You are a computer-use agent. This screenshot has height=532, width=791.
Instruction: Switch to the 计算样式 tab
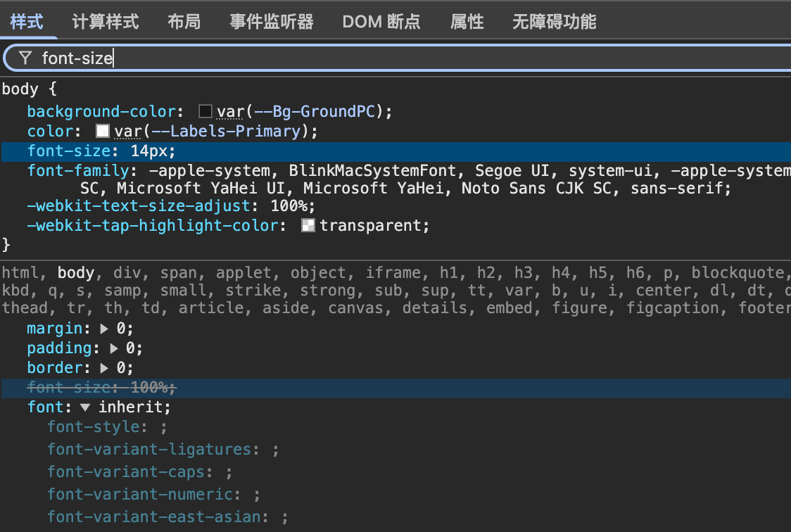pyautogui.click(x=106, y=22)
